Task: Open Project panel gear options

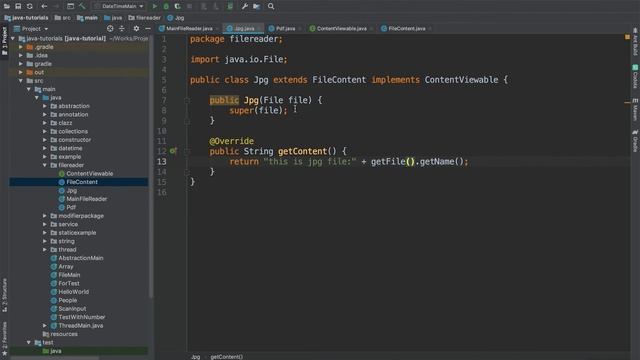Action: 136,29
